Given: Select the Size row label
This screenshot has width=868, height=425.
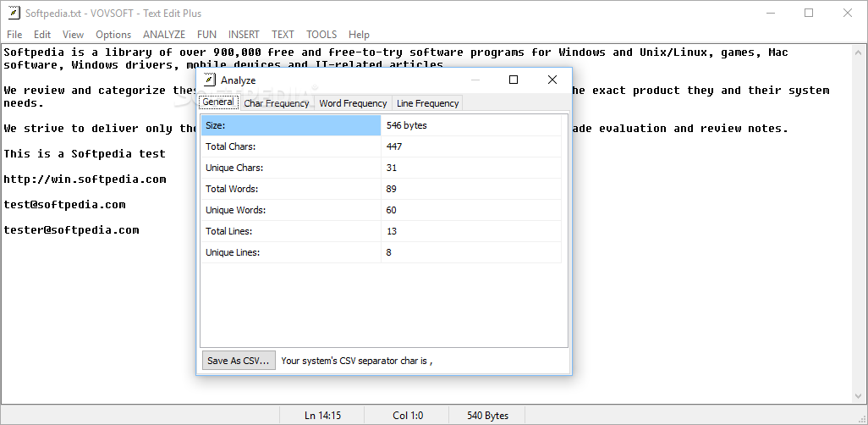Looking at the screenshot, I should click(x=291, y=125).
